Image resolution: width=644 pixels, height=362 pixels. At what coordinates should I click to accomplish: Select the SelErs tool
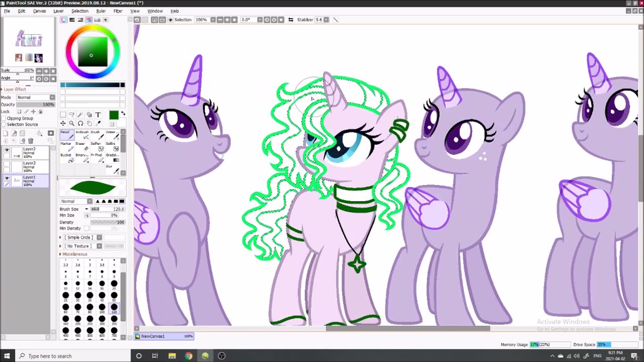[x=112, y=147]
